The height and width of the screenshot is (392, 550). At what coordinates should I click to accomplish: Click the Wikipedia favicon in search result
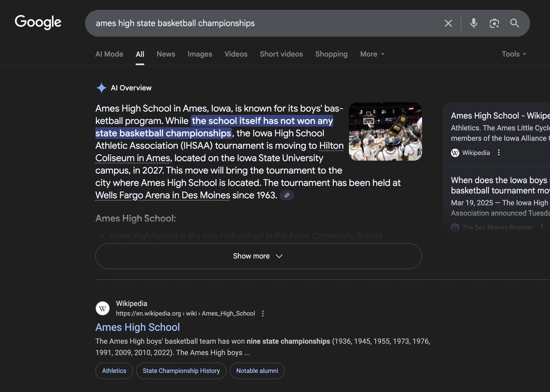pyautogui.click(x=103, y=308)
